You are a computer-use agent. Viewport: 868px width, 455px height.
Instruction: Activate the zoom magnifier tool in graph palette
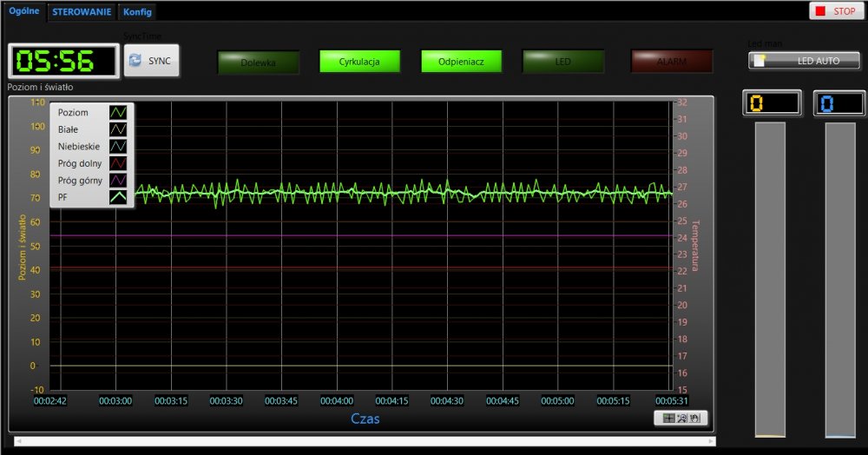tap(682, 419)
